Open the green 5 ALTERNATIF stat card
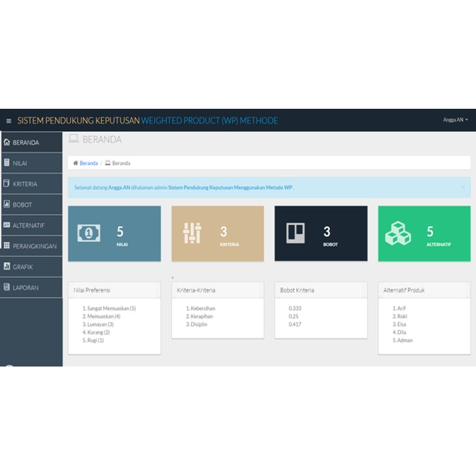The image size is (476, 476). coord(424,233)
